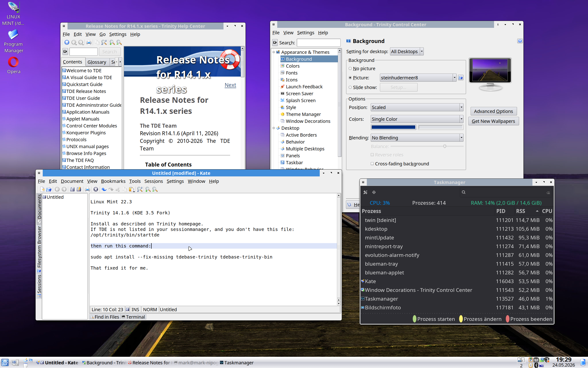
Task: Open the Settings menu in Trinity Control Center
Action: [x=306, y=33]
